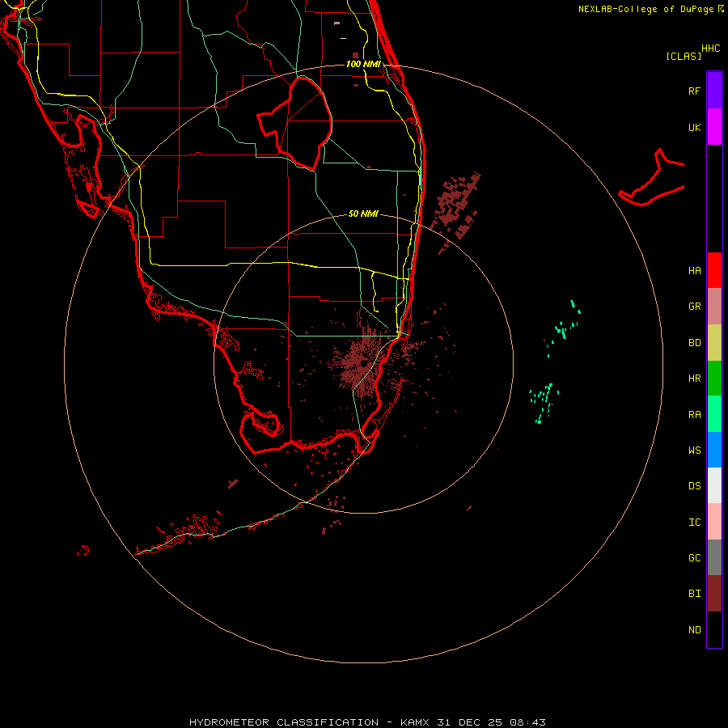Viewport: 728px width, 728px height.
Task: Click the RA legend label
Action: tap(694, 415)
